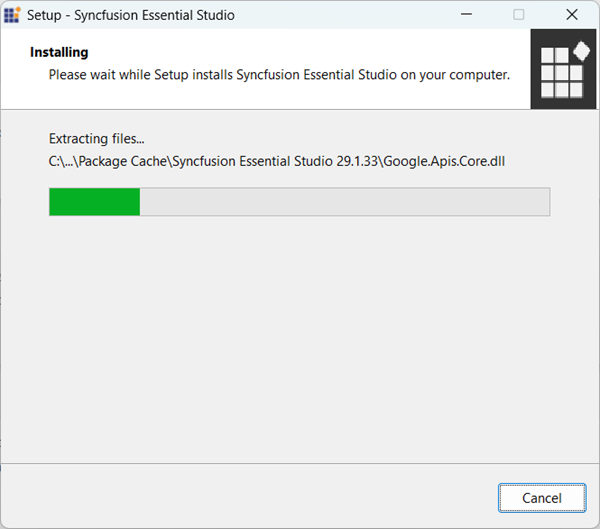Click the Syncfusion icon in title bar
The width and height of the screenshot is (600, 529).
tap(12, 15)
